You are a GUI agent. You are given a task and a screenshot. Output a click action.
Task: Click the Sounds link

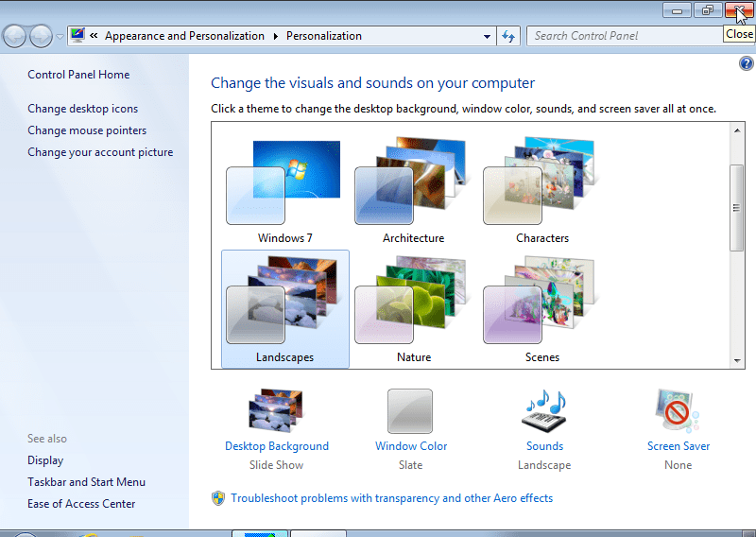545,446
